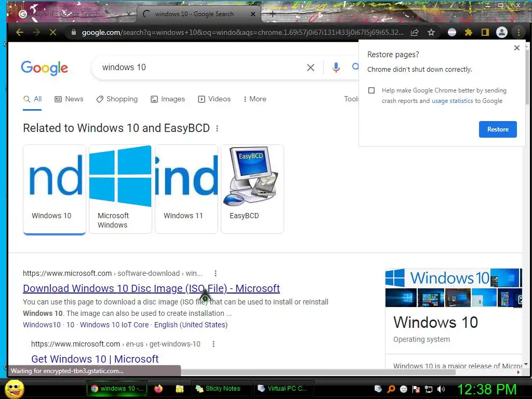Open the file explorer taskbar icon
The image size is (532, 399).
point(179,389)
